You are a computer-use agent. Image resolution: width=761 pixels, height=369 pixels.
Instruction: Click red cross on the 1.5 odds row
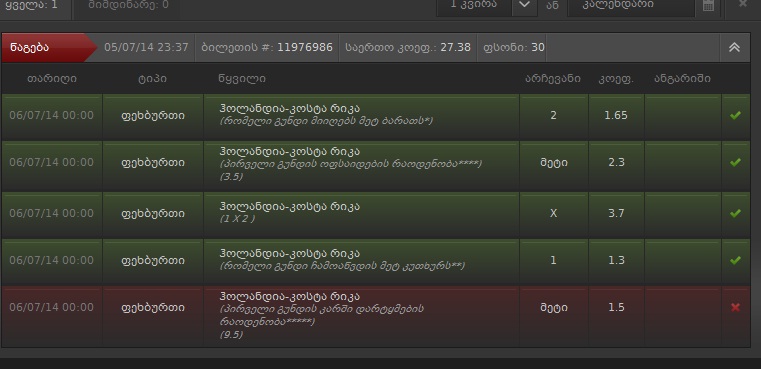point(735,307)
